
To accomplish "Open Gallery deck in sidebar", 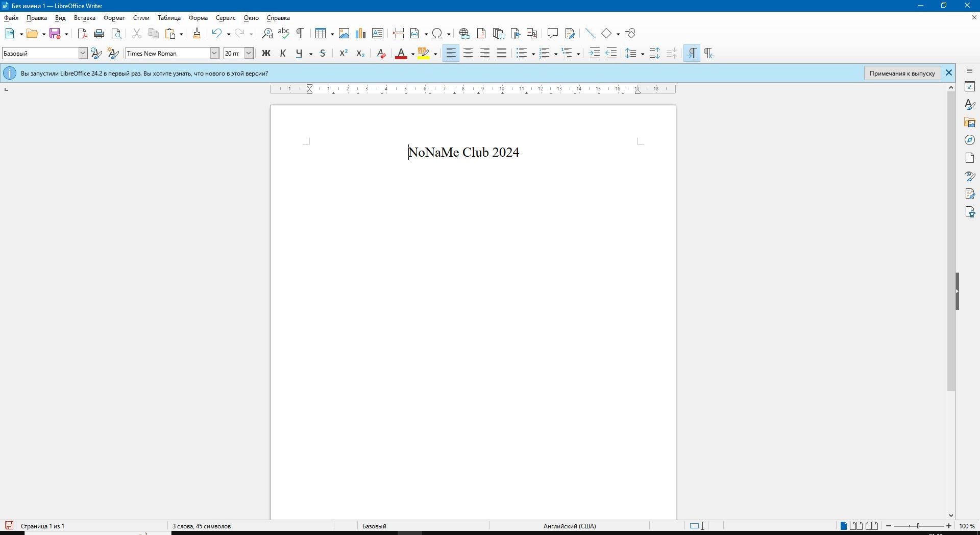I will point(970,123).
